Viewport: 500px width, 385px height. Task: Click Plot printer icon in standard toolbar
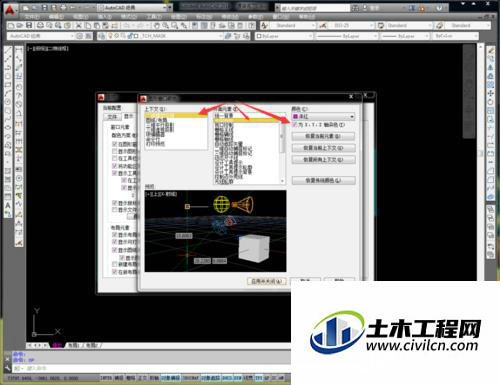click(x=40, y=25)
